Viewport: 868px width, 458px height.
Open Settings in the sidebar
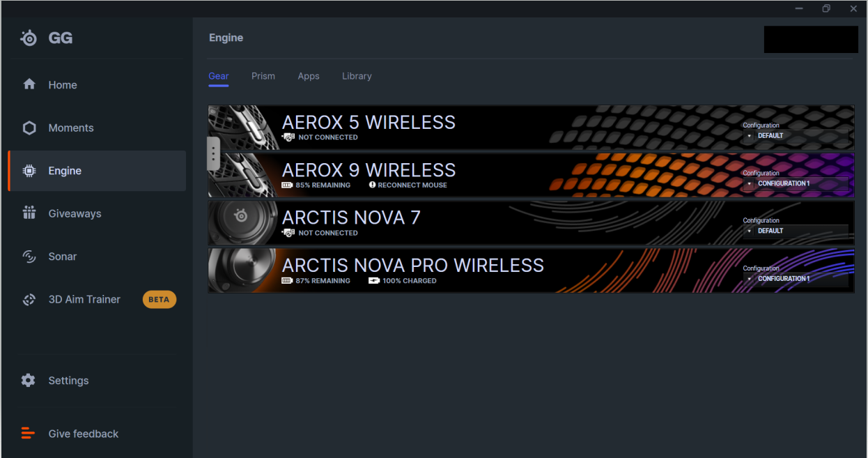click(x=97, y=381)
